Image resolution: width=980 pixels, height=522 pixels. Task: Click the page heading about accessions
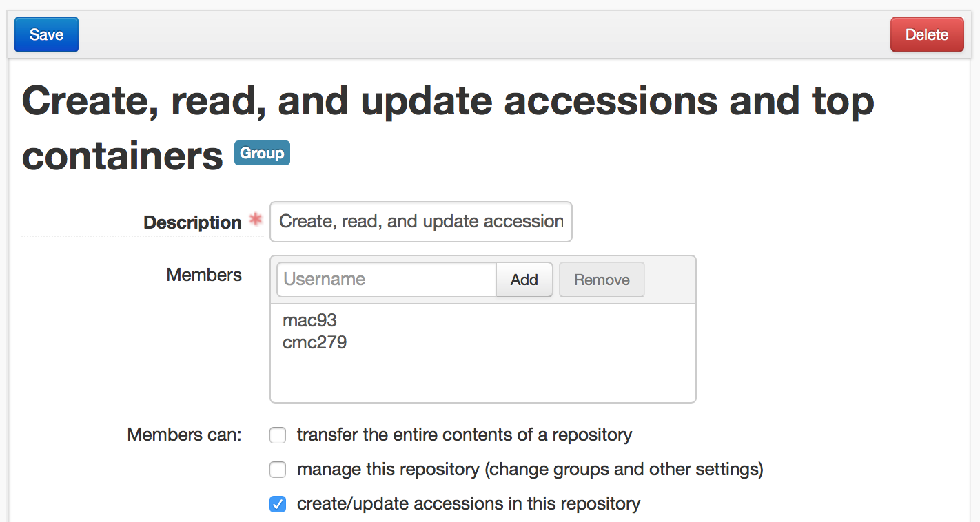click(x=448, y=128)
